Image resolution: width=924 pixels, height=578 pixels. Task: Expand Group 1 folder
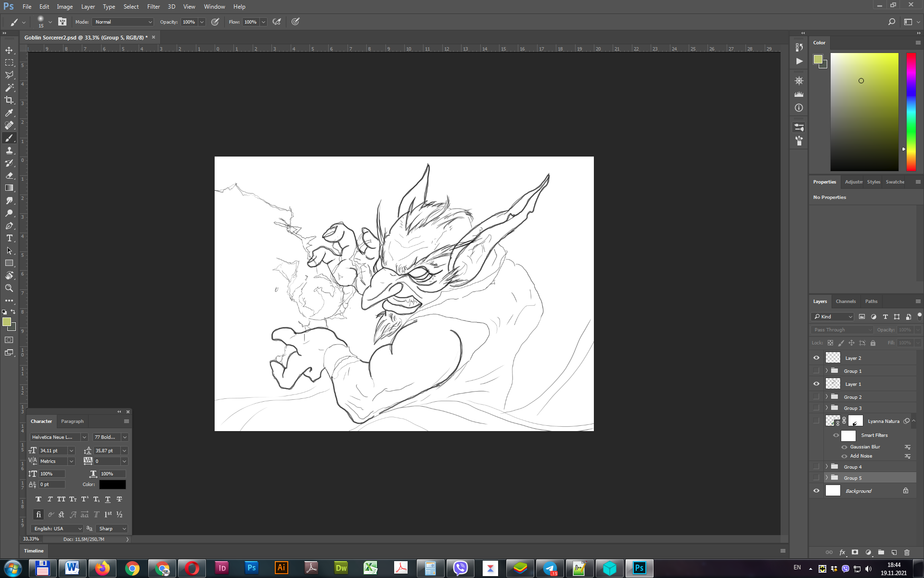[x=827, y=371]
